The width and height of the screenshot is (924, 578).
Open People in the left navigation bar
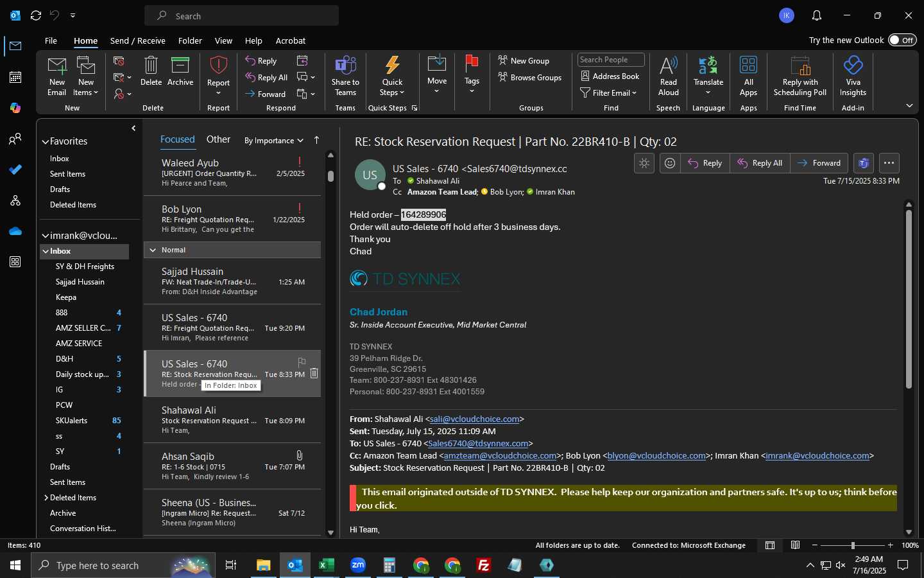click(15, 139)
